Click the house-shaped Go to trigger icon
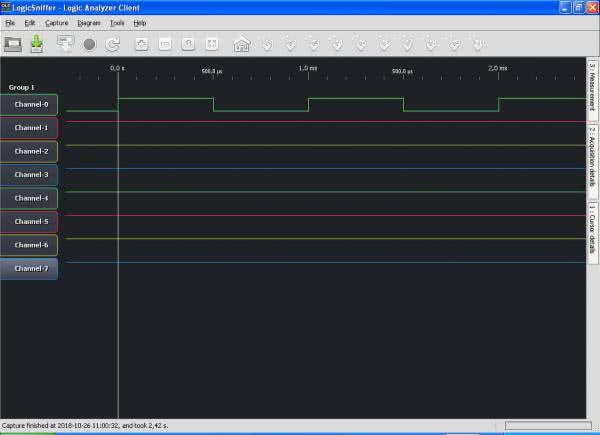Viewport: 600px width, 435px height. pos(241,44)
